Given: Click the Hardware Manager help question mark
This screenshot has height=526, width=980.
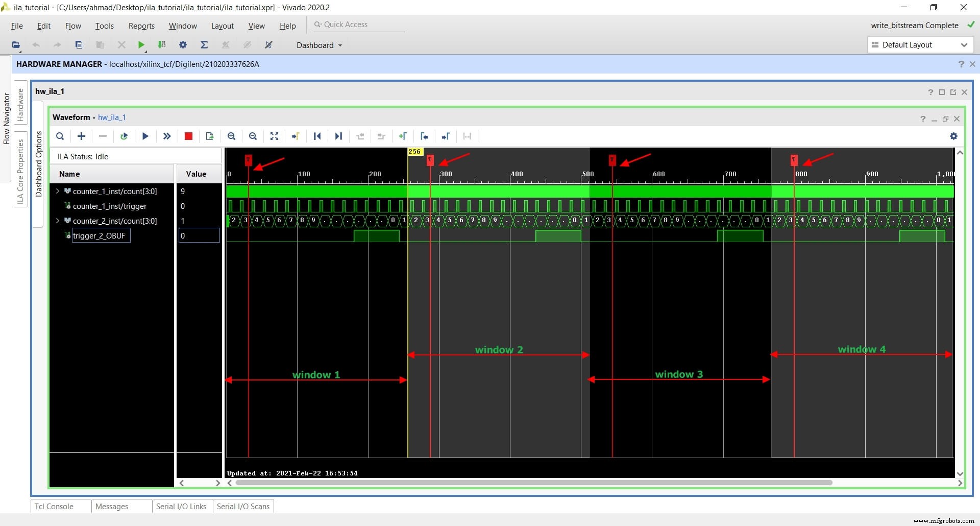Looking at the screenshot, I should [x=962, y=64].
